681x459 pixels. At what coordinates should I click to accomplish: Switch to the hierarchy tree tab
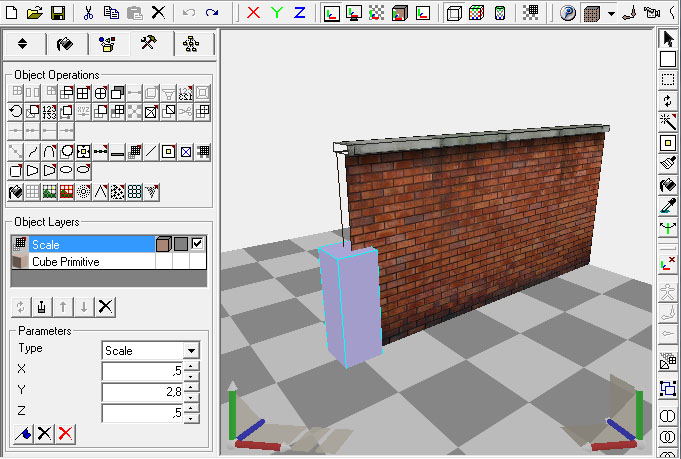191,44
